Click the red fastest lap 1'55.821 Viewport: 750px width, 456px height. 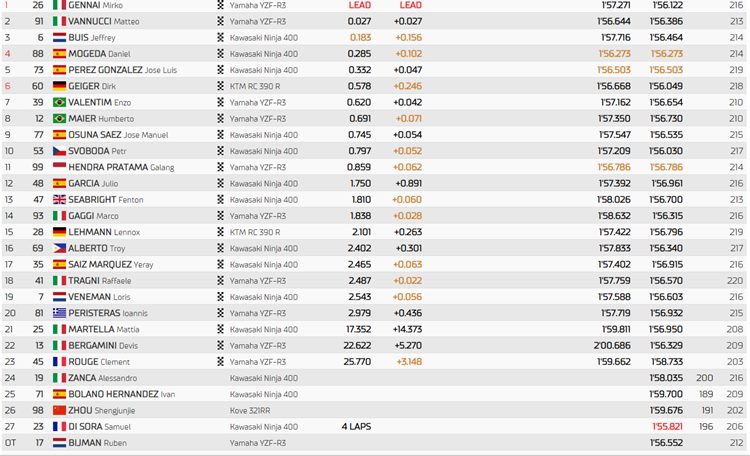pos(667,427)
